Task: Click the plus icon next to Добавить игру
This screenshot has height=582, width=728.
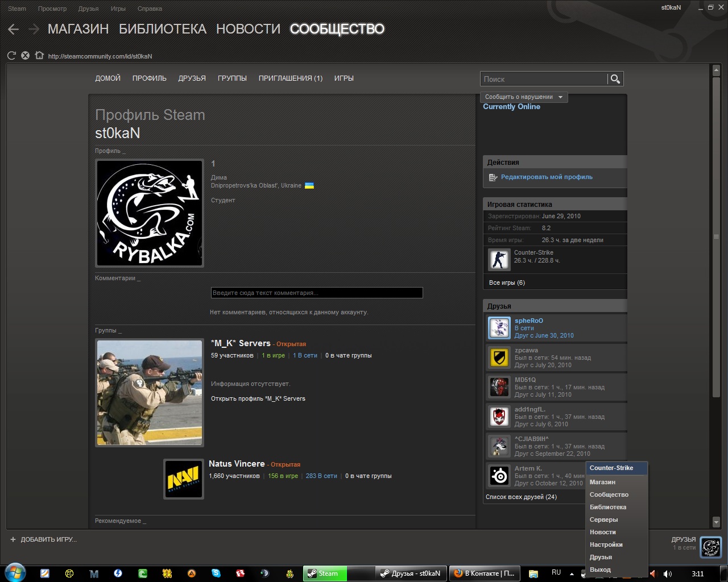Action: click(13, 539)
